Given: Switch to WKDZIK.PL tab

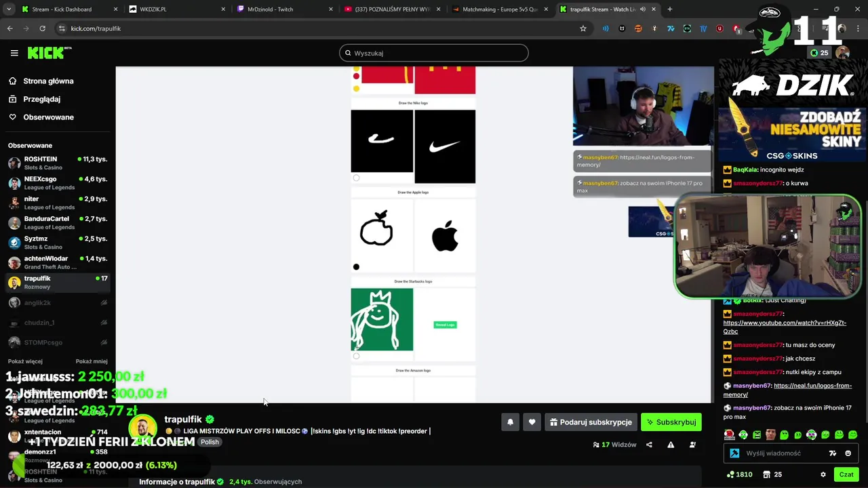Looking at the screenshot, I should pyautogui.click(x=176, y=9).
